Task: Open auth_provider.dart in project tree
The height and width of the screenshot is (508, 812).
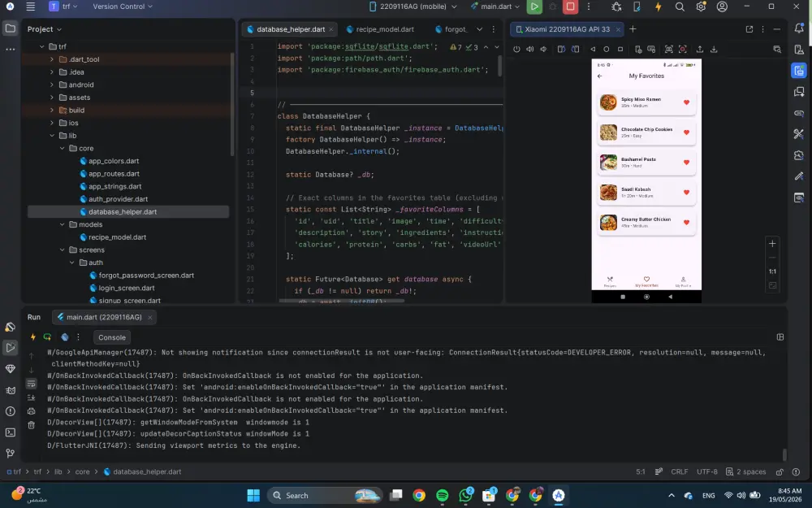Action: pos(118,199)
